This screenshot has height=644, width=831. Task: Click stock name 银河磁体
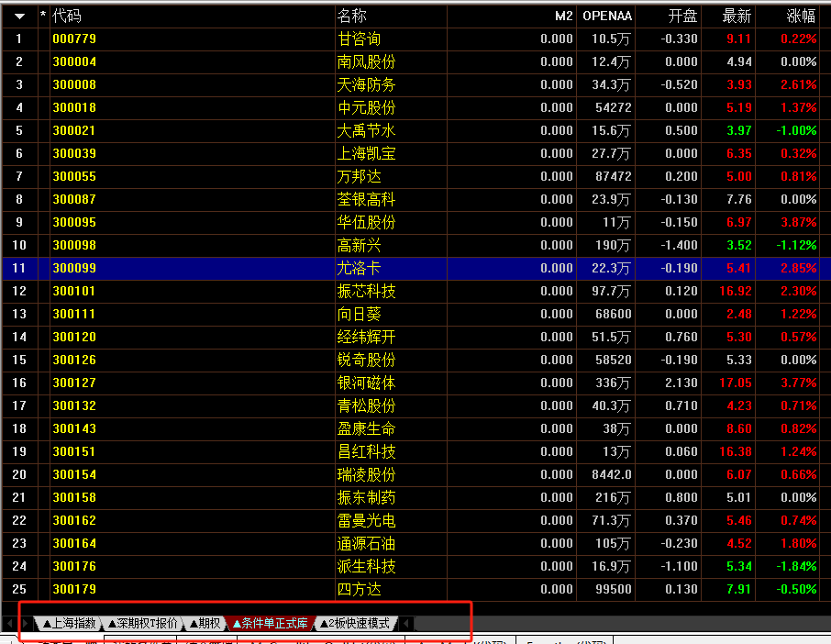tap(366, 383)
